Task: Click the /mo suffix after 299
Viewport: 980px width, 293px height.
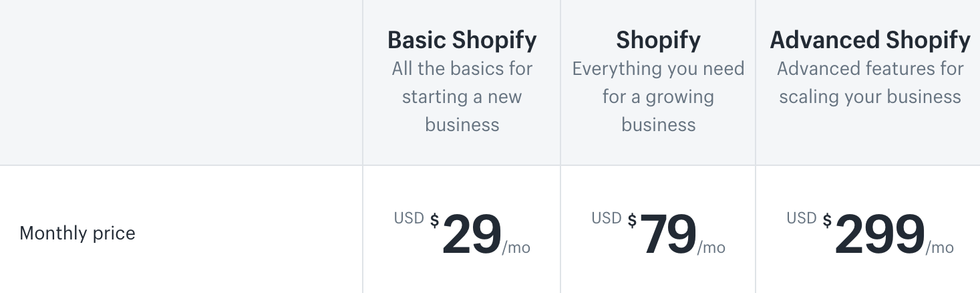Action: 940,248
